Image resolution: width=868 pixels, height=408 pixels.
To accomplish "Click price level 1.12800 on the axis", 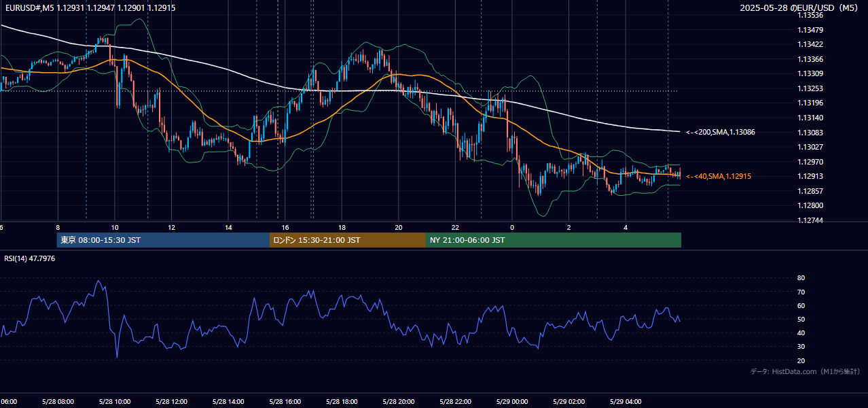I will click(x=811, y=205).
